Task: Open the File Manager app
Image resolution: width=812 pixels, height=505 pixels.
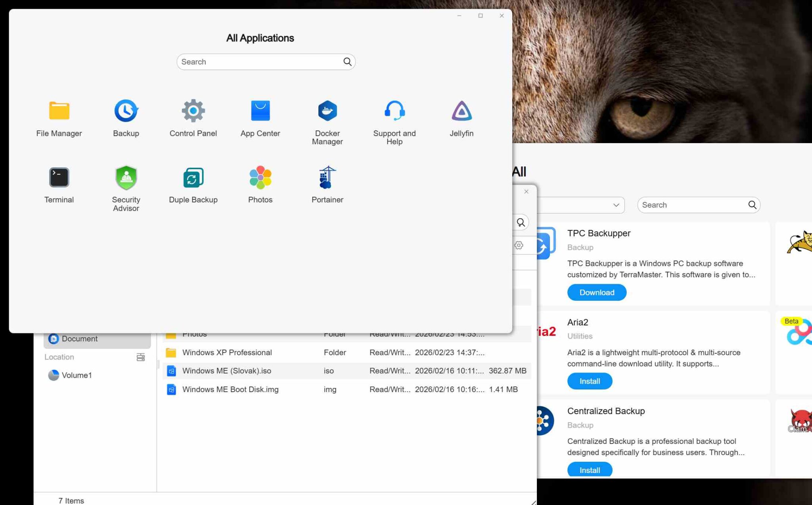Action: point(59,111)
